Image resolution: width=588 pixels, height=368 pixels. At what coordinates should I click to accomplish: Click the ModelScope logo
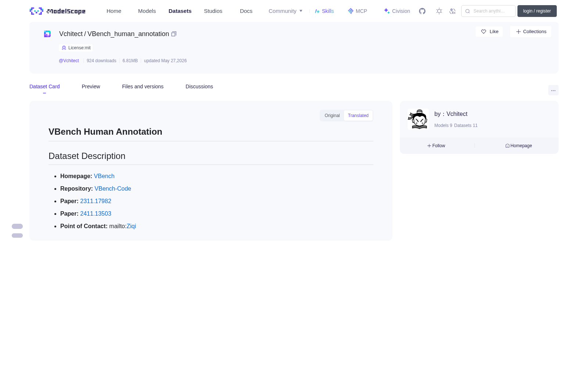click(x=57, y=11)
